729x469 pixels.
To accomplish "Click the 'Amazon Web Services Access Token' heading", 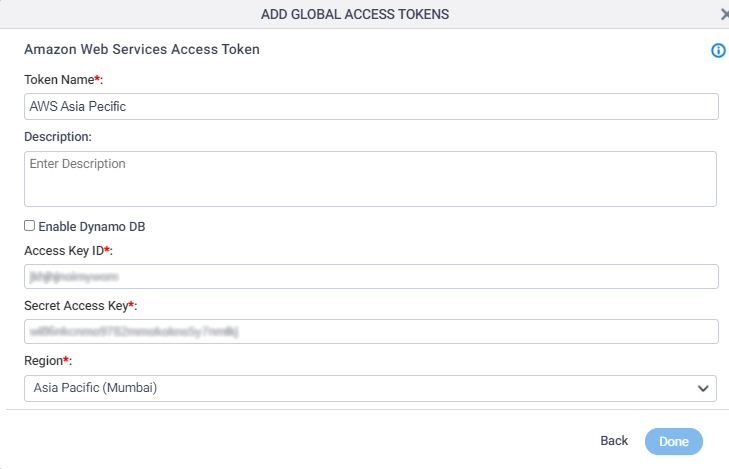I will click(142, 49).
